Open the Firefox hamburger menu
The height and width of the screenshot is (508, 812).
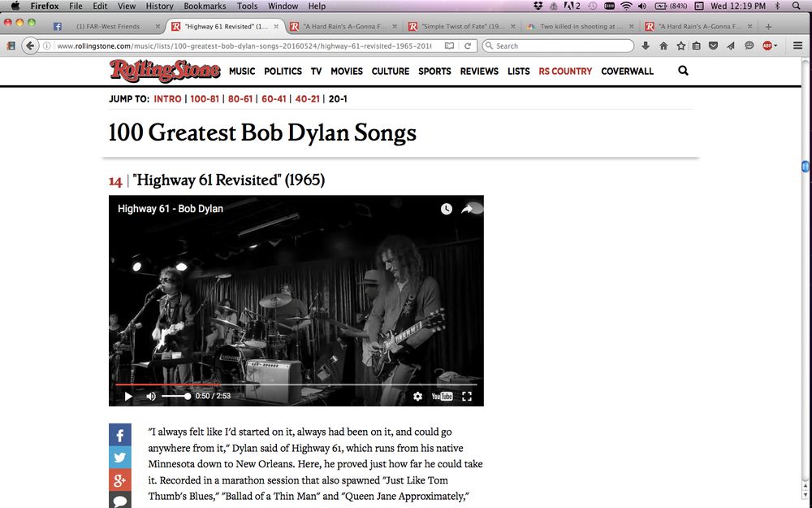point(797,46)
